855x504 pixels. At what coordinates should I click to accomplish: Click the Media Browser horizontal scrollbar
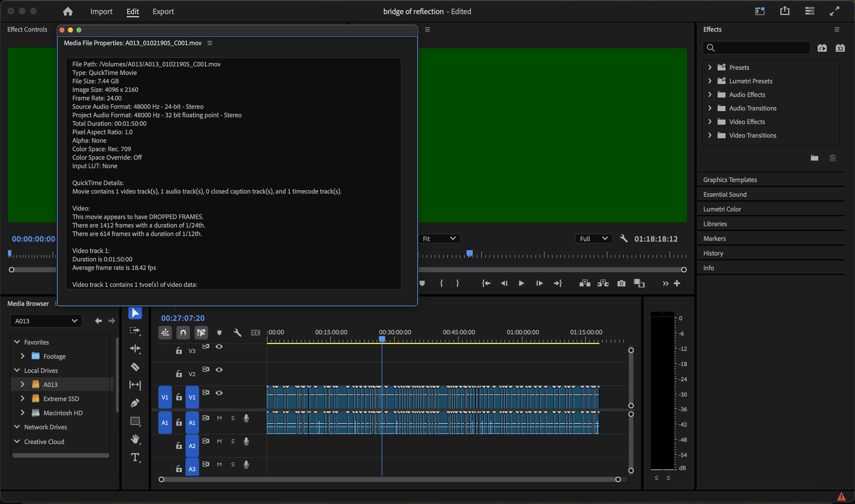click(x=61, y=455)
